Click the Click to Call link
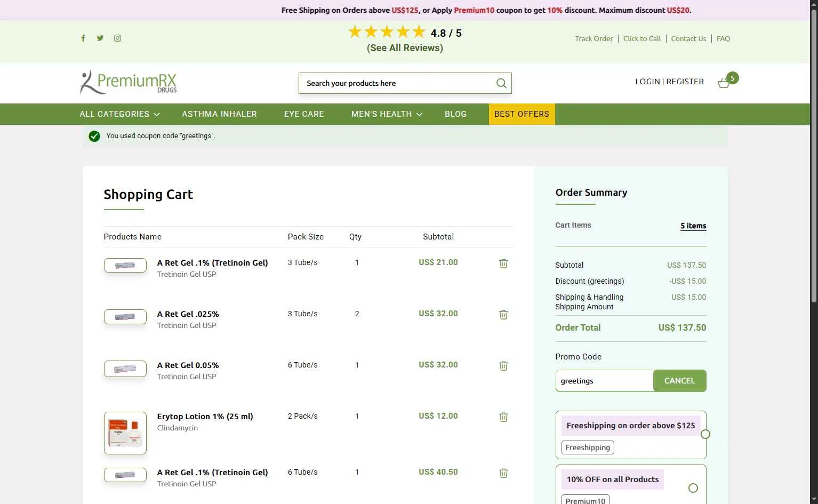The image size is (818, 504). click(641, 38)
